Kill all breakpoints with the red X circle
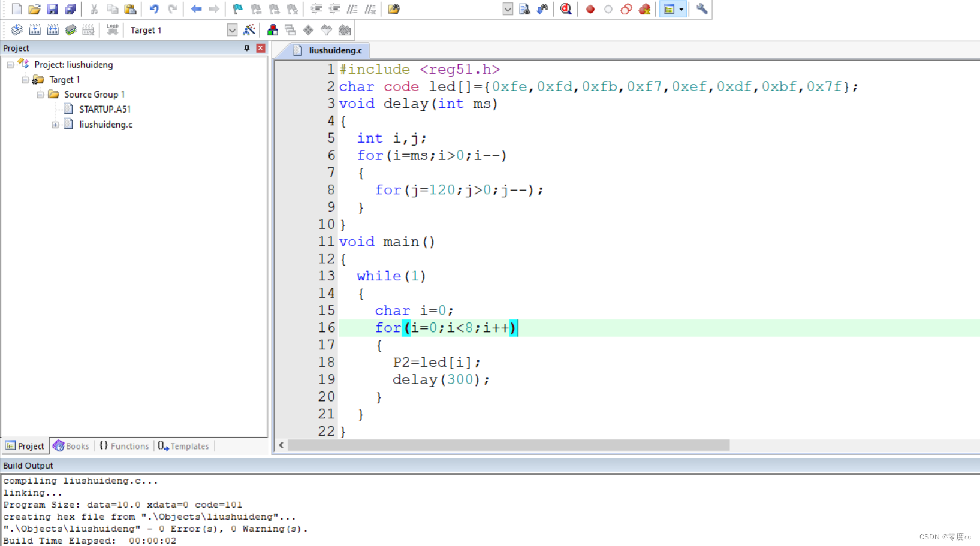This screenshot has height=546, width=980. tap(644, 9)
